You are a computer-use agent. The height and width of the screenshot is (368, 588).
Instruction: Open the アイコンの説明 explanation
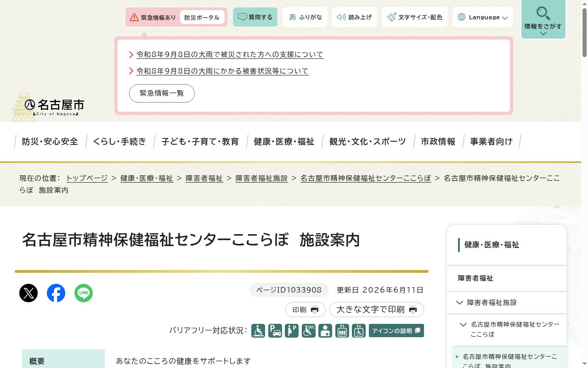pyautogui.click(x=396, y=331)
